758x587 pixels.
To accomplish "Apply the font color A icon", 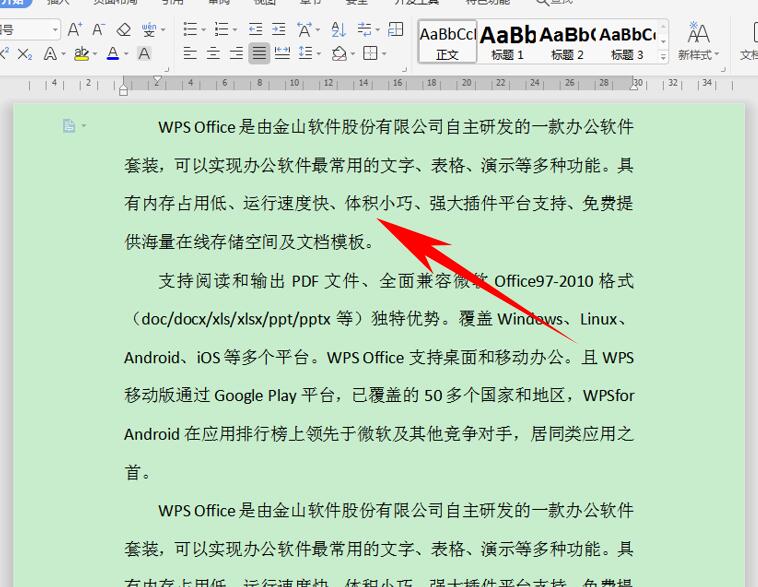I will 113,53.
